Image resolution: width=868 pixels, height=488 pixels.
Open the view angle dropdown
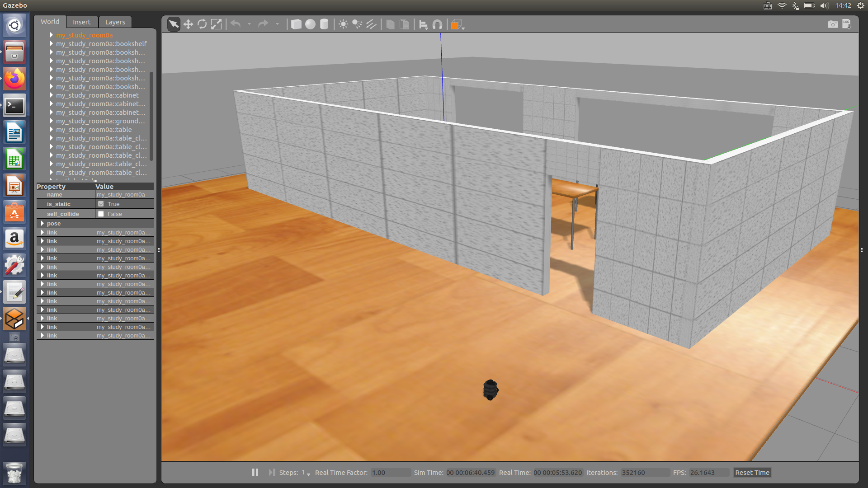(457, 24)
